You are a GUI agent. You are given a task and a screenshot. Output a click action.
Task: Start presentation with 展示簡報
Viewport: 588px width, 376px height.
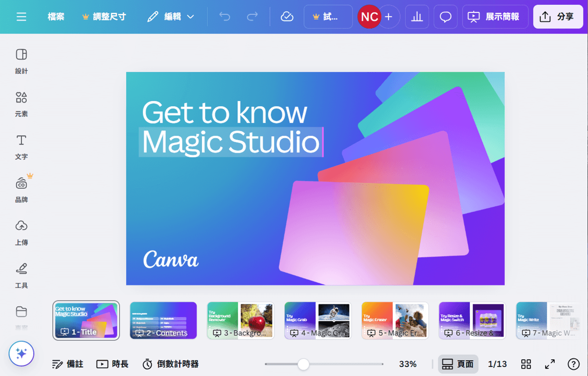point(495,17)
